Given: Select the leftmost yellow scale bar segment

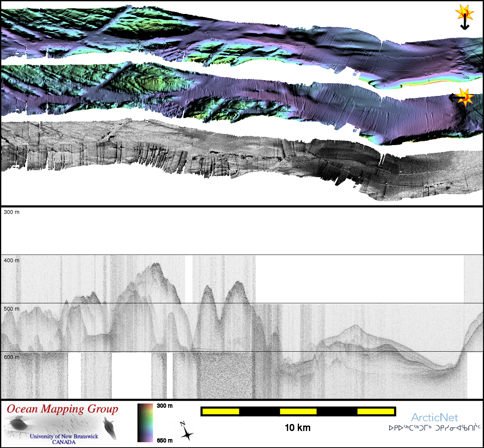Looking at the screenshot, I should tap(221, 411).
